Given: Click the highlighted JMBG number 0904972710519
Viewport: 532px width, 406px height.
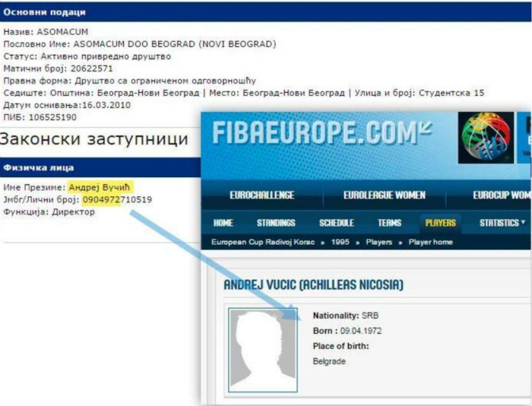Looking at the screenshot, I should 117,200.
